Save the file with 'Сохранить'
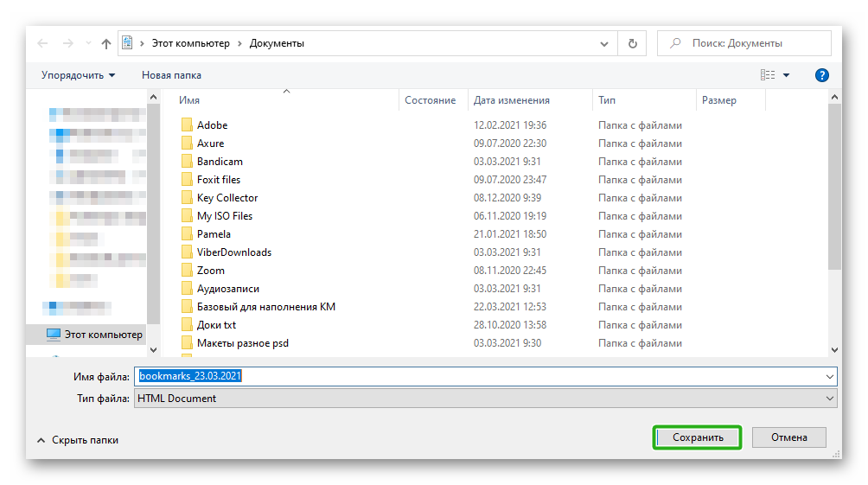 [698, 437]
